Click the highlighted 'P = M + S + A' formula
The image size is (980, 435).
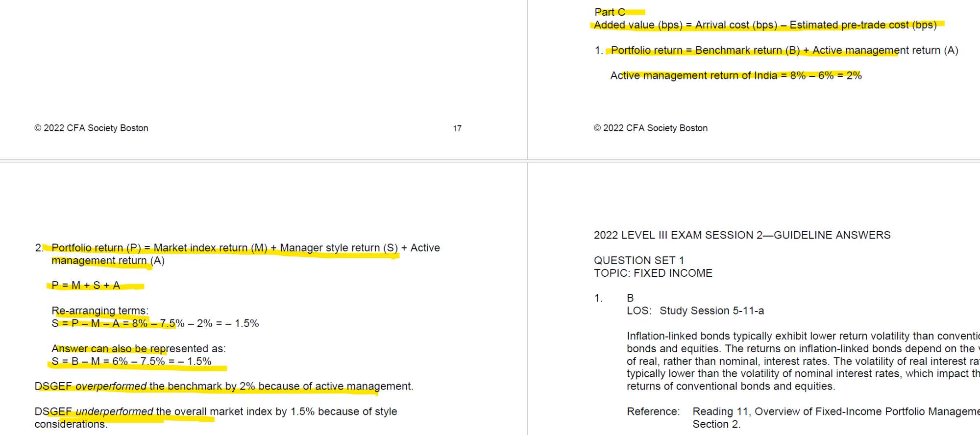click(x=86, y=286)
